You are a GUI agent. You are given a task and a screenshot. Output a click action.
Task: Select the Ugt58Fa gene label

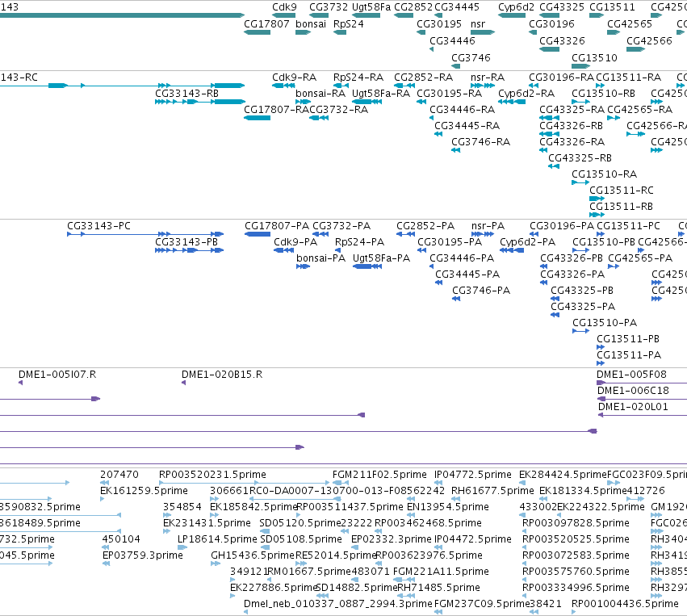pos(371,7)
